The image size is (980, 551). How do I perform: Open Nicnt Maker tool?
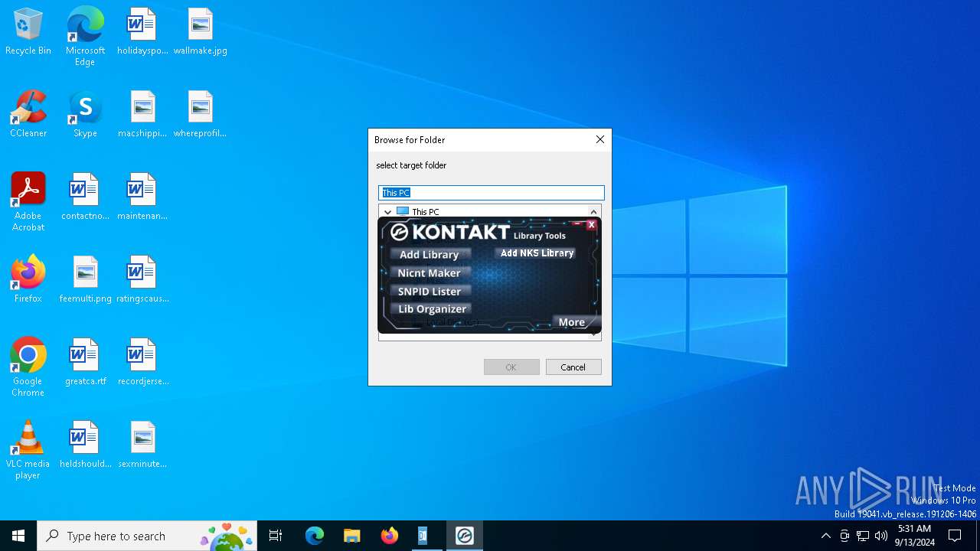pyautogui.click(x=430, y=272)
